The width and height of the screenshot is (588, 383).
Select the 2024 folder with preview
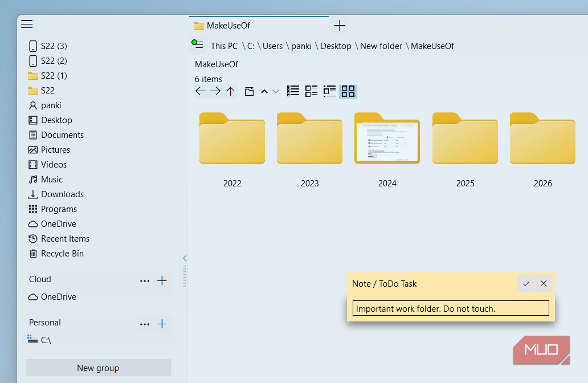coord(387,149)
